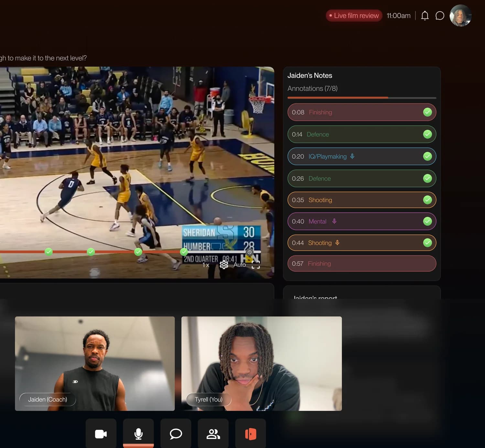
Task: Click the Jaiden's Notes heading
Action: point(310,75)
